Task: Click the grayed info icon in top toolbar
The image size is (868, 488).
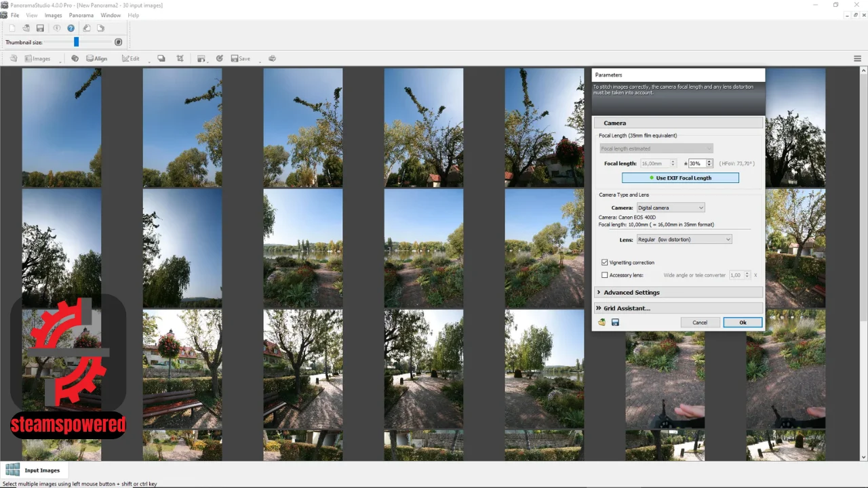Action: 57,28
